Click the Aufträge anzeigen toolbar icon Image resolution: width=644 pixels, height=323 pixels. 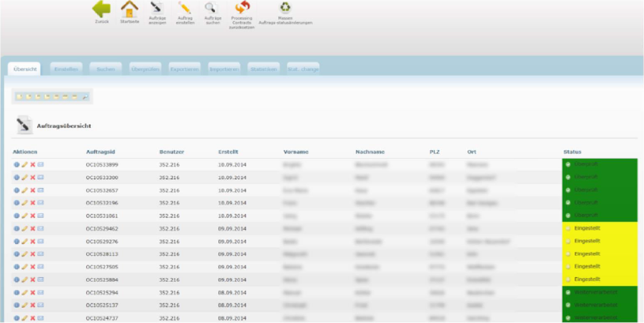click(156, 9)
